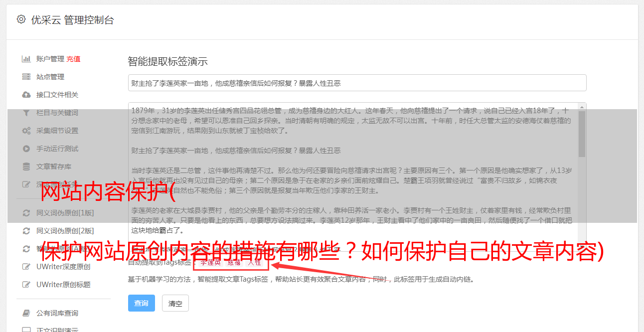
Task: Click the 清空 button
Action: click(x=175, y=303)
